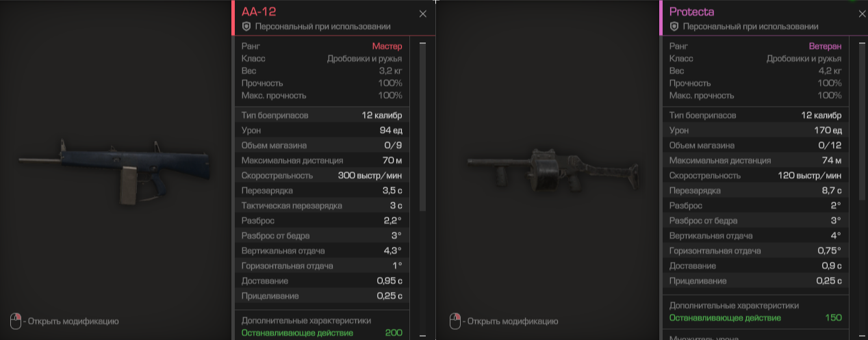868x340 pixels.
Task: Click the Protecta weapon title
Action: (x=693, y=12)
